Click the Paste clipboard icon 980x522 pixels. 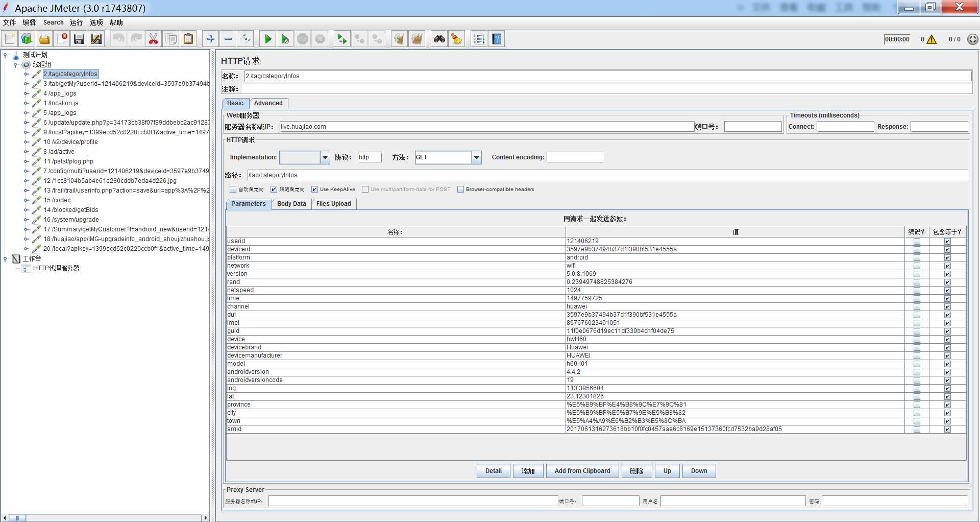click(x=188, y=39)
